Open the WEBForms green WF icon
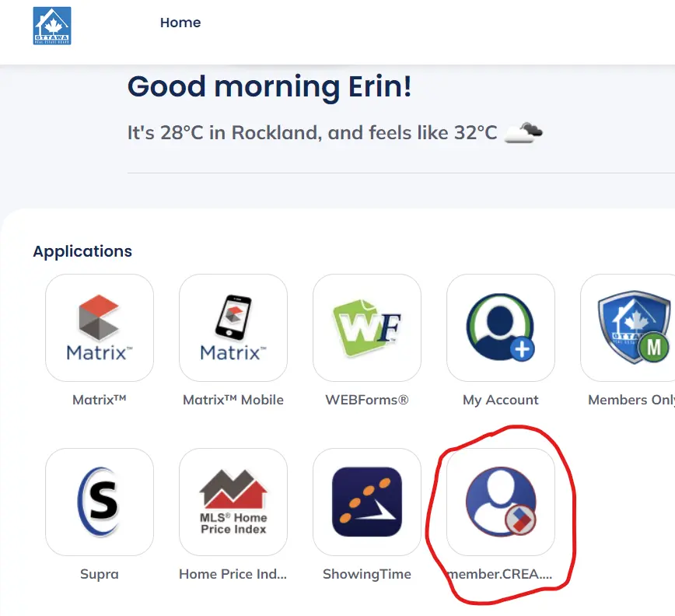This screenshot has height=616, width=675. click(x=367, y=327)
